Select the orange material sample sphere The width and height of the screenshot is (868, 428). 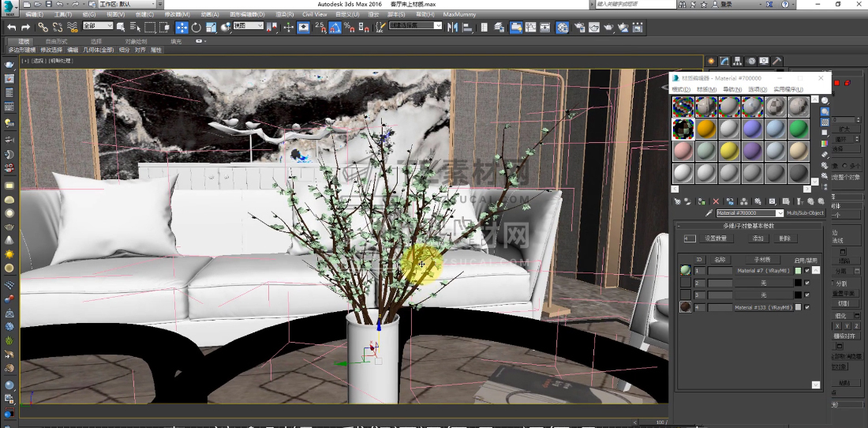tap(705, 129)
